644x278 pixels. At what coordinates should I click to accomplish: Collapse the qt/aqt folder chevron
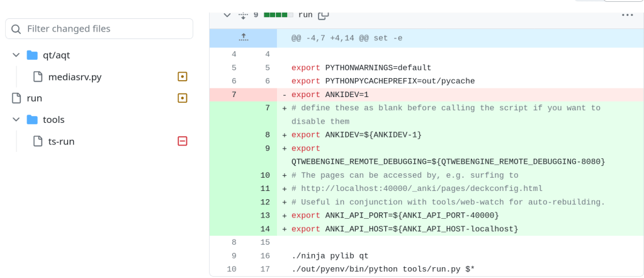16,55
